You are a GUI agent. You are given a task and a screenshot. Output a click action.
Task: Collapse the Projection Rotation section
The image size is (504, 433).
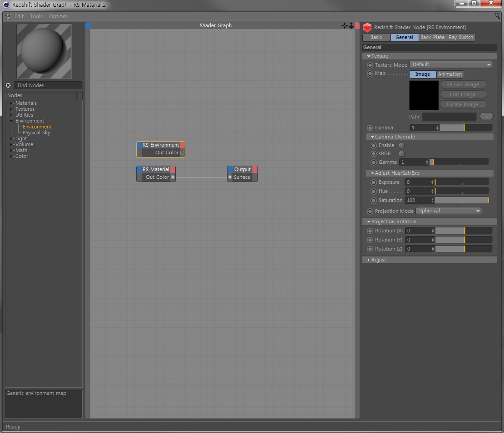369,222
